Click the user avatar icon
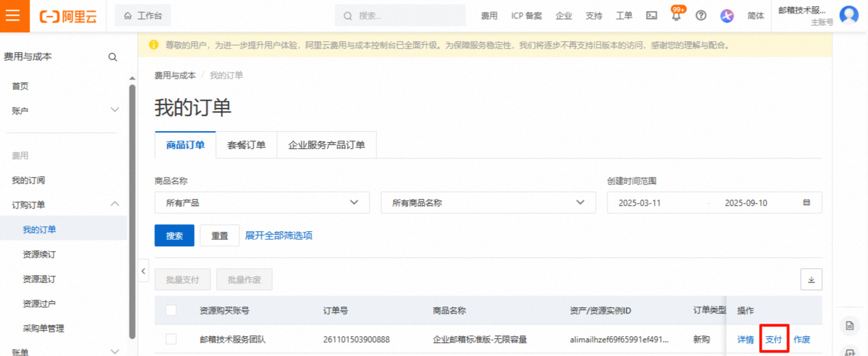 (849, 16)
